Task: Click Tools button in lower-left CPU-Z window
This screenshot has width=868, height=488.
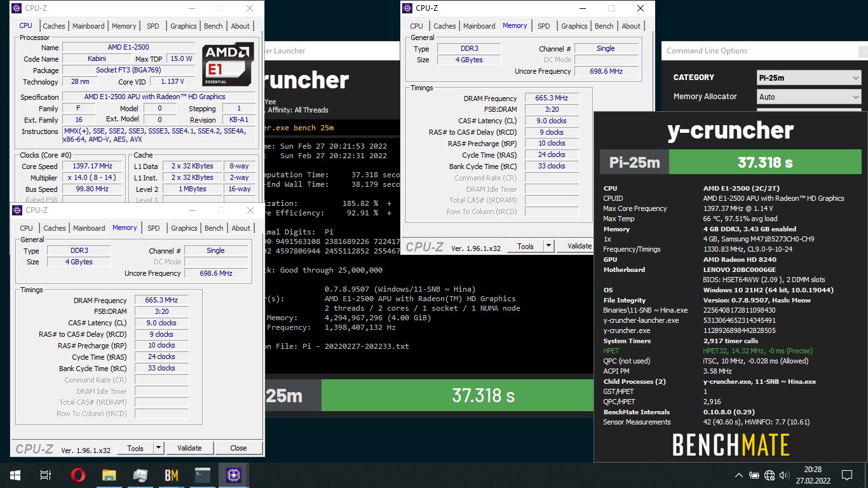Action: click(135, 448)
